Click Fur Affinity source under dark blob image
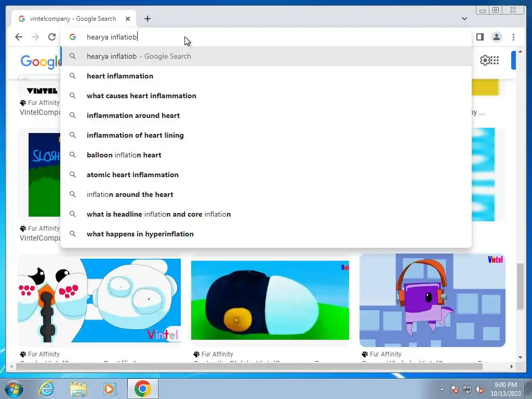 click(x=213, y=354)
